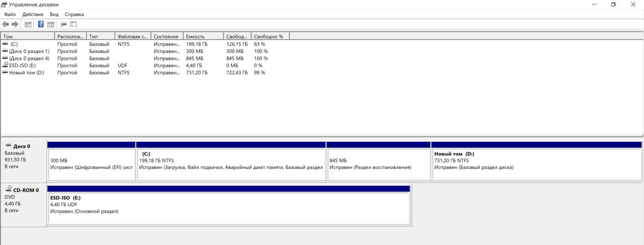644x245 pixels.
Task: Click the Файловая с... column header
Action: 133,36
